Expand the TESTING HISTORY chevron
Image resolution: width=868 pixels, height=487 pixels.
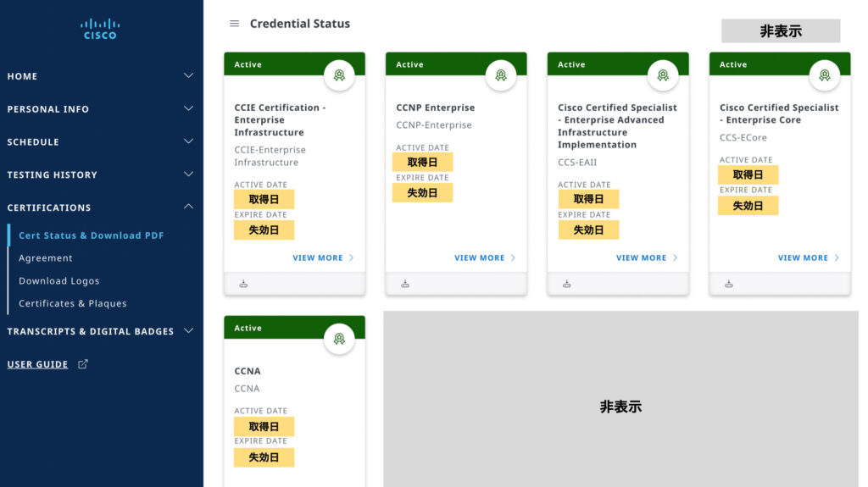click(189, 174)
